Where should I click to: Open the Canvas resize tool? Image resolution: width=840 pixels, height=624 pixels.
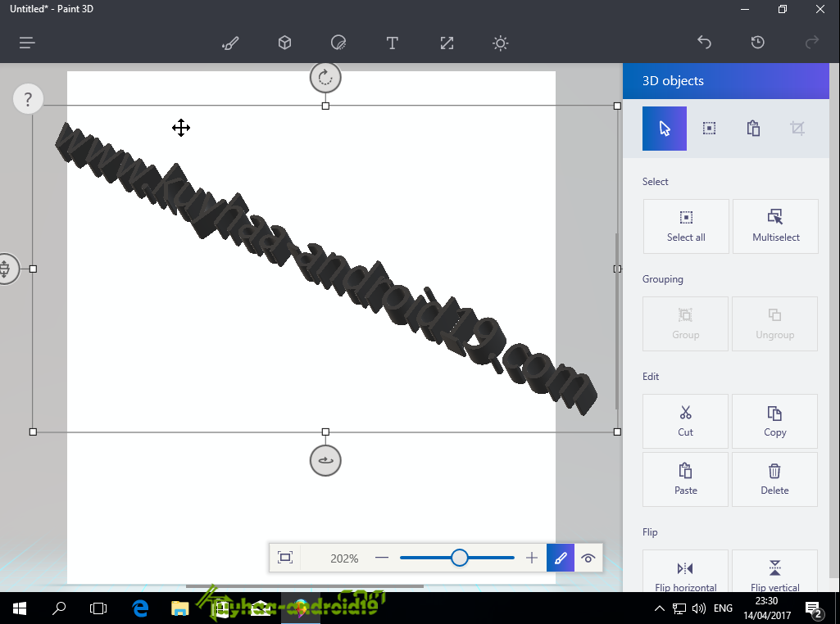coord(447,43)
